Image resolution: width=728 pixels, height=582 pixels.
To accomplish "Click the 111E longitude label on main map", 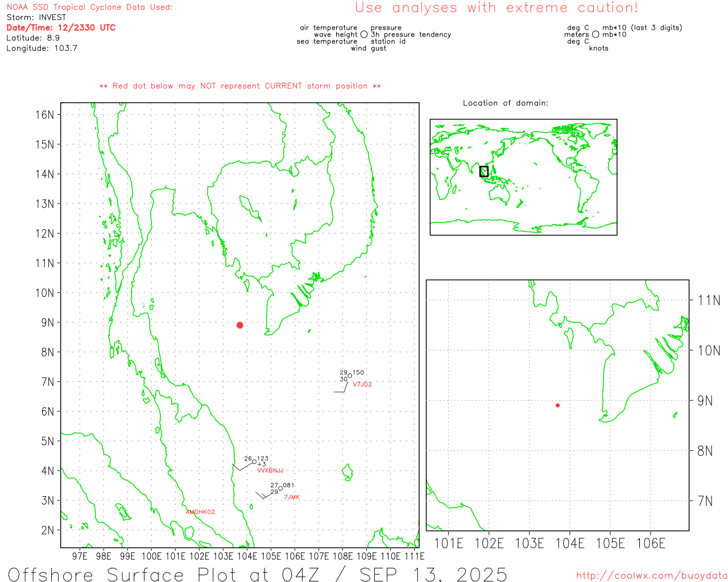I will pyautogui.click(x=415, y=556).
